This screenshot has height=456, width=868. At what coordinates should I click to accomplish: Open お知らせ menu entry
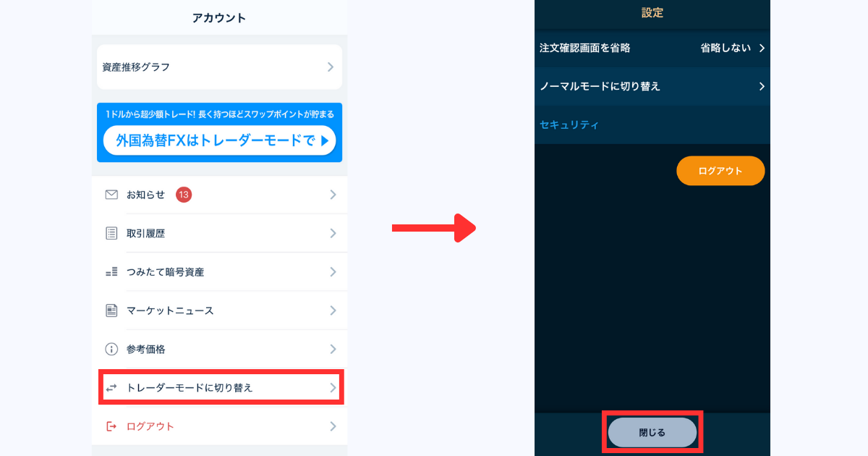[x=219, y=195]
